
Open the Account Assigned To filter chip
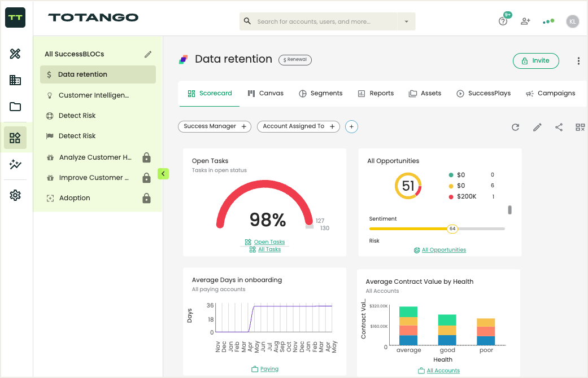click(x=298, y=126)
